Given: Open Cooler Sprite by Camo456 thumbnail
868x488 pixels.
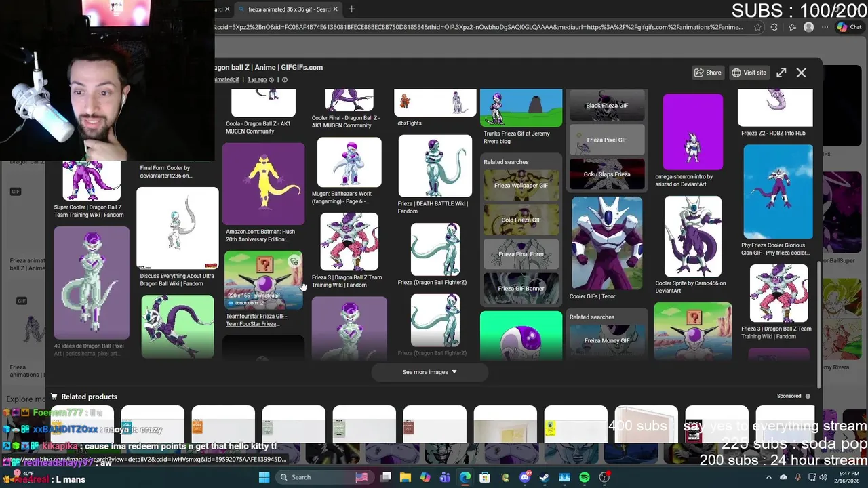Looking at the screenshot, I should click(x=692, y=237).
